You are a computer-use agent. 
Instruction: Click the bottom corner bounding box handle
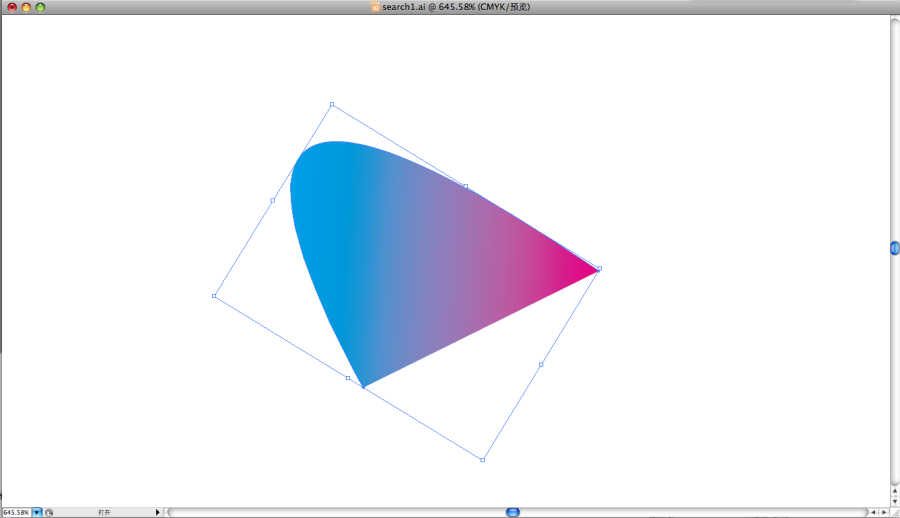[x=483, y=460]
